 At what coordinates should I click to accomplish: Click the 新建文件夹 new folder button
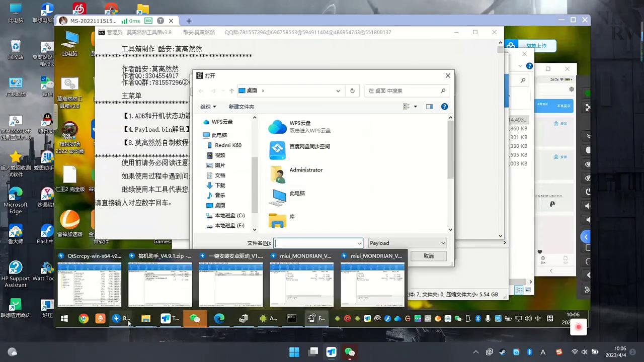[x=241, y=107]
